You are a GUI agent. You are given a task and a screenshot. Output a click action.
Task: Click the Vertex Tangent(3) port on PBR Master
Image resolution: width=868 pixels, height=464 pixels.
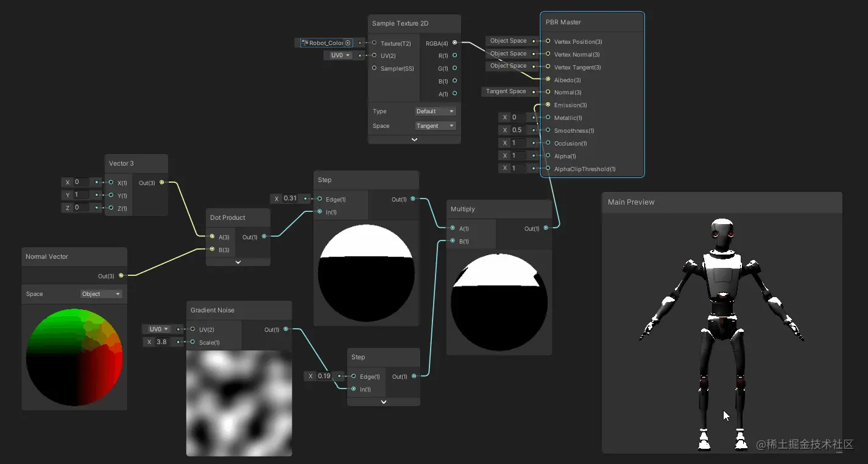[x=548, y=67]
